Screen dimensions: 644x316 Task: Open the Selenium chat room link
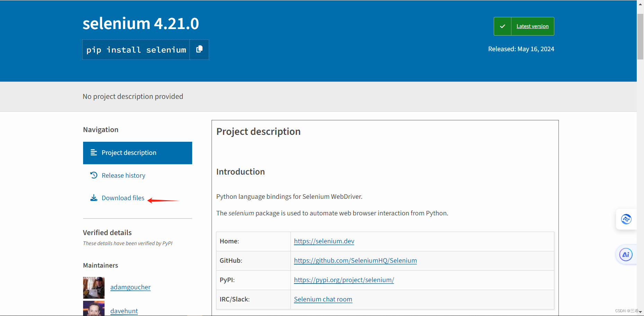tap(323, 299)
